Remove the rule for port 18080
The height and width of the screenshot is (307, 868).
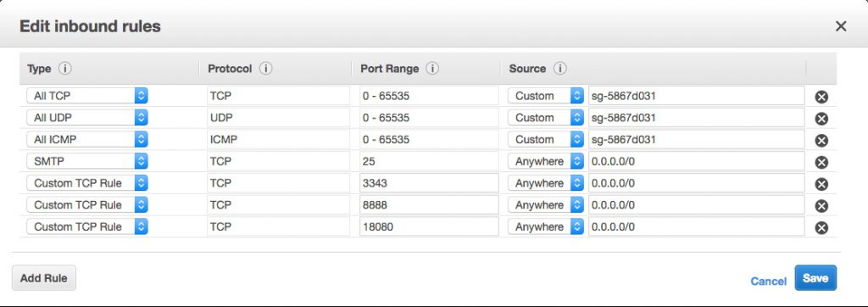(x=821, y=228)
